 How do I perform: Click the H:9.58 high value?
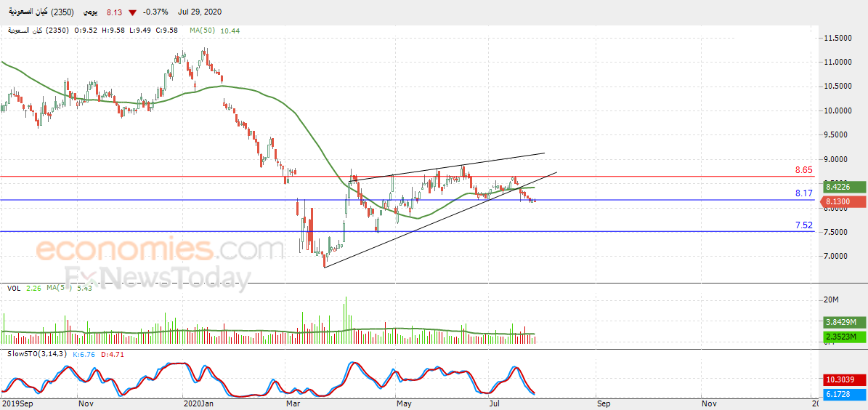click(113, 31)
